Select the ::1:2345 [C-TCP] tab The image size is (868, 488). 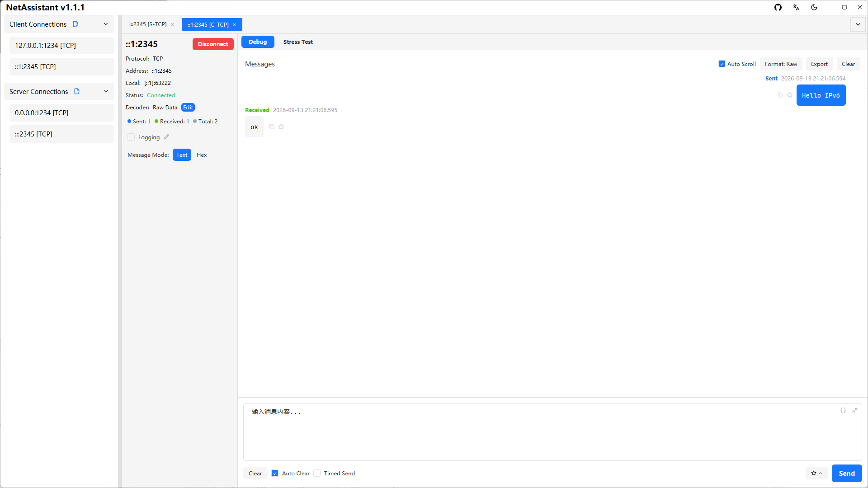coord(208,24)
